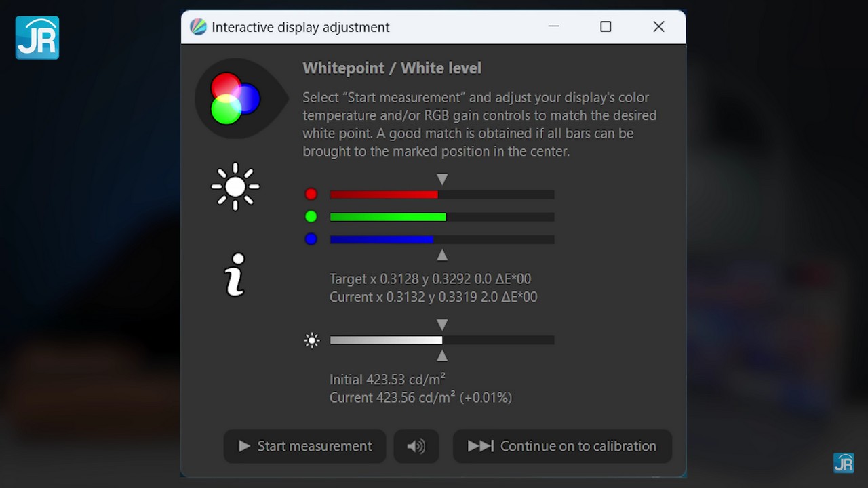Viewport: 868px width, 488px height.
Task: Click the white luminance level bar
Action: pos(441,340)
